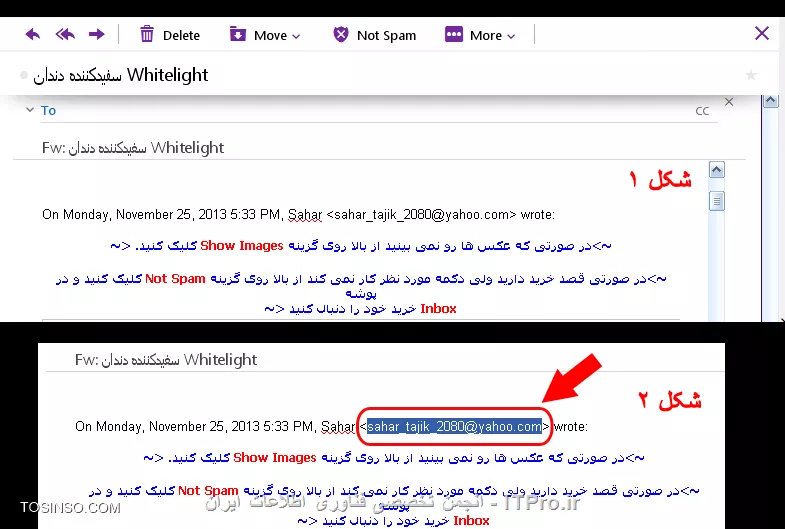Click the Reply All double-arrow icon
This screenshot has height=529, width=785.
pos(65,35)
